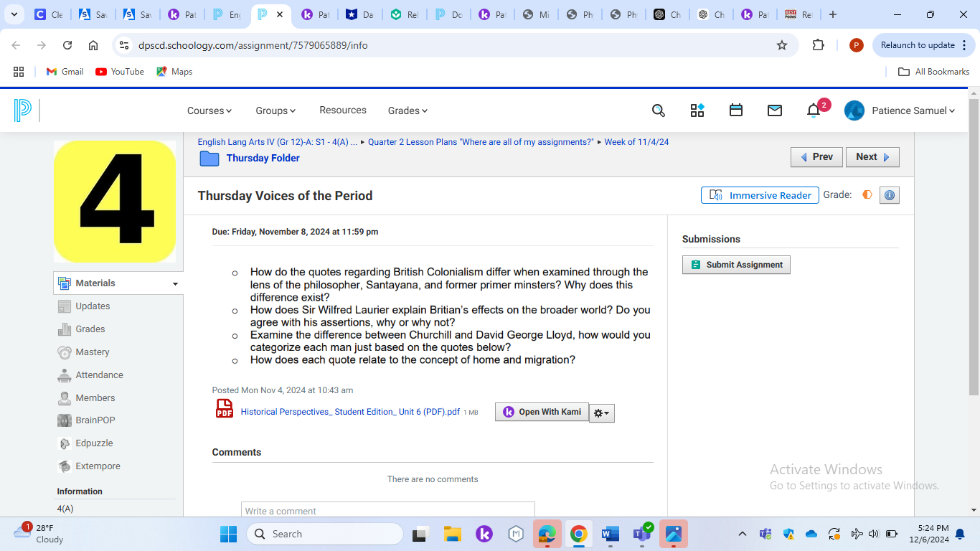Select Updates in the course sidebar

click(93, 306)
